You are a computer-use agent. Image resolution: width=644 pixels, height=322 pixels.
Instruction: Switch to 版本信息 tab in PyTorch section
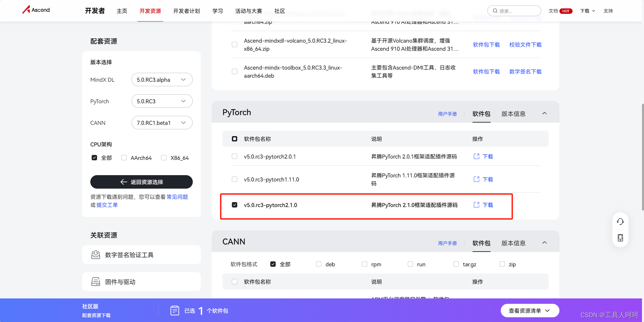pos(514,114)
